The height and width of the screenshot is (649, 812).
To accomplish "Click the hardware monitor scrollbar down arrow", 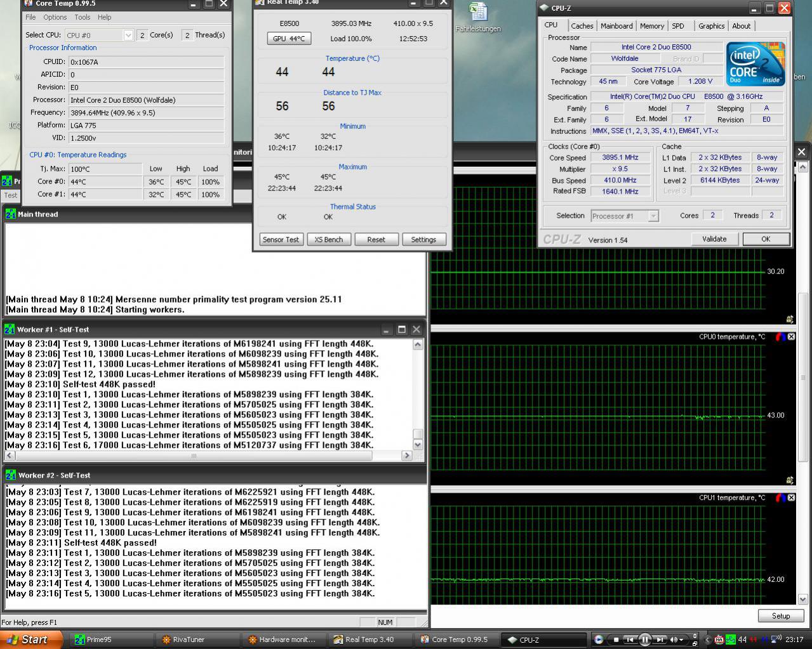I will coord(802,599).
